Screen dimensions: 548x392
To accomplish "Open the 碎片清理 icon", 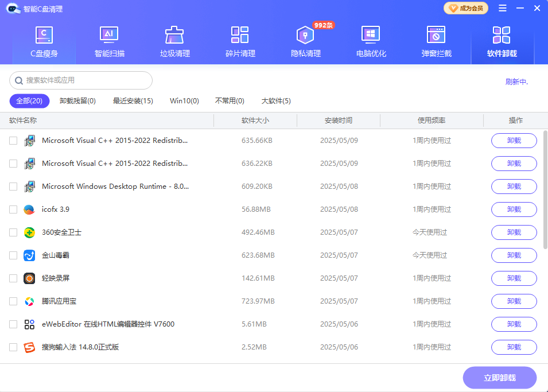I will [x=240, y=35].
